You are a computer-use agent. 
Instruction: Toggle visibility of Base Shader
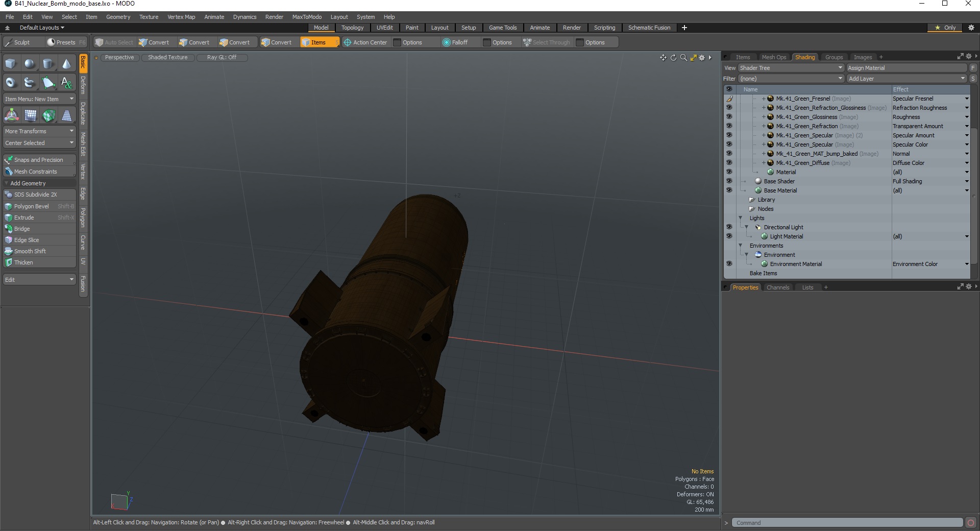coord(729,181)
